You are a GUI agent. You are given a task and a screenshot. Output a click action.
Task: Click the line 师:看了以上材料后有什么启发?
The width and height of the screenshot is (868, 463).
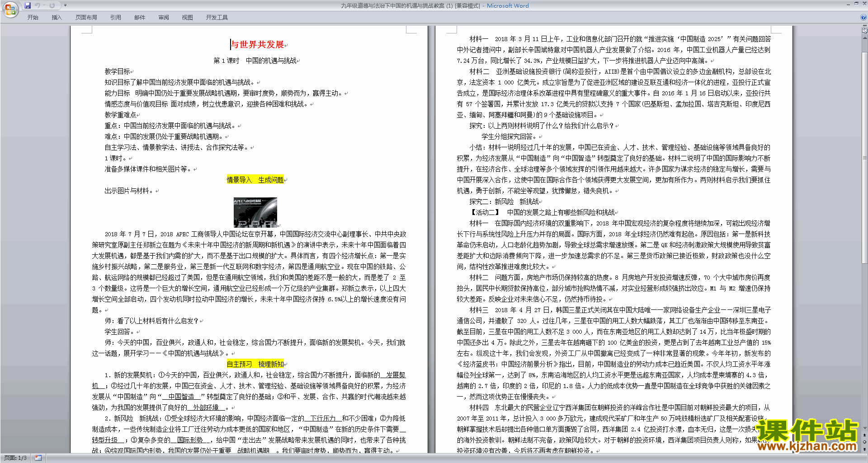(x=152, y=321)
